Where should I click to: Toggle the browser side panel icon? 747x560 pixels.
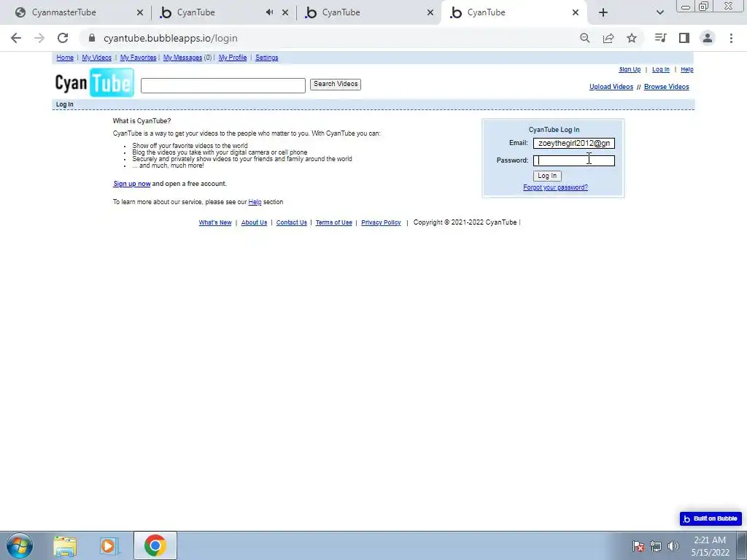coord(684,38)
